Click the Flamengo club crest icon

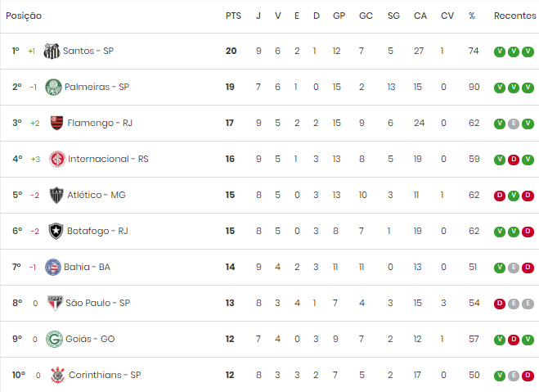[x=56, y=123]
